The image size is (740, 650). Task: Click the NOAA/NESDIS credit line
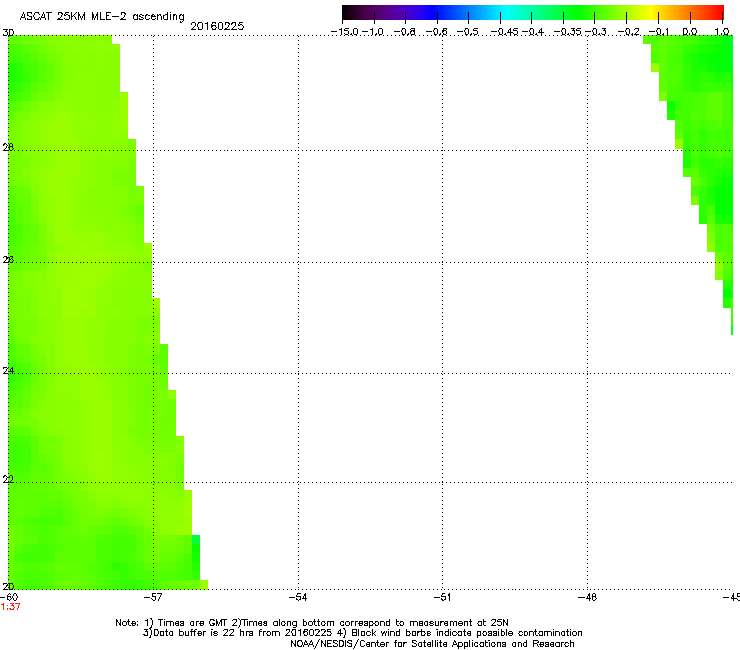pos(432,644)
